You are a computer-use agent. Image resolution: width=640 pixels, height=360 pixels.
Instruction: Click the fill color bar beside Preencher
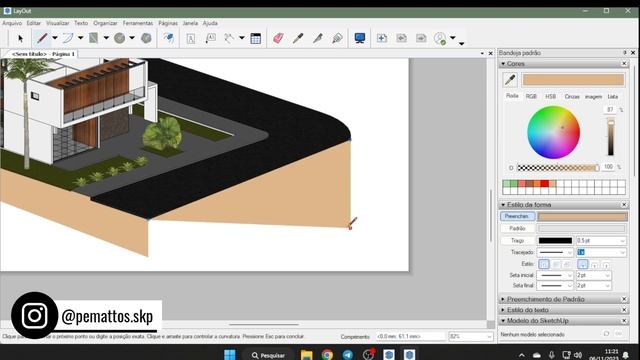(x=582, y=216)
